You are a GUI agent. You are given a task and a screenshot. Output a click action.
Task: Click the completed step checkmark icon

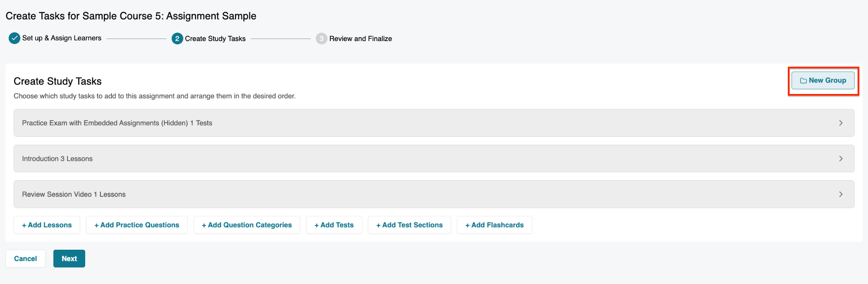click(14, 38)
